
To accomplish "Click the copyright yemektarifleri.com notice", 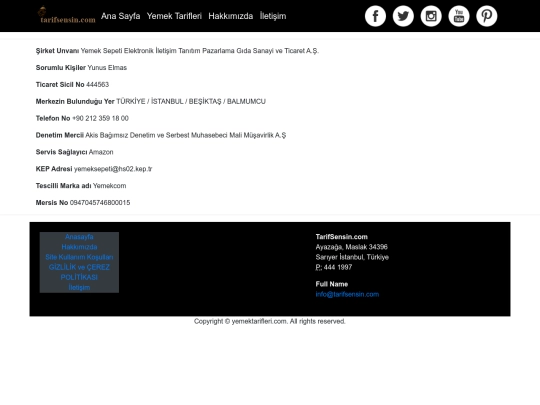I will pos(270,321).
